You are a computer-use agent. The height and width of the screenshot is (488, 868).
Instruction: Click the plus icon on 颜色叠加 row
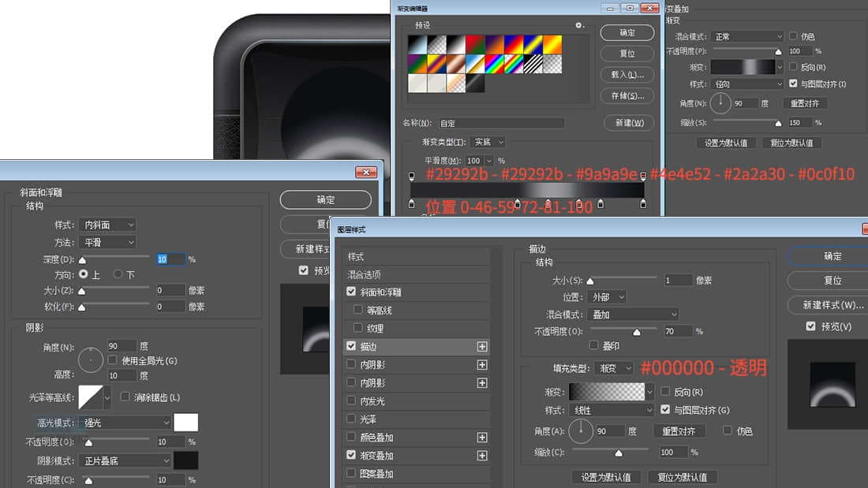click(482, 438)
